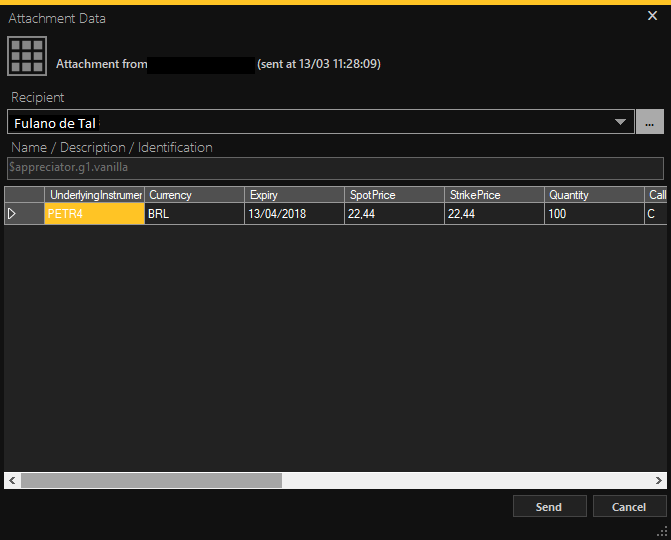Click the Expiry column header
Screen dimensions: 671x540
[x=294, y=195]
